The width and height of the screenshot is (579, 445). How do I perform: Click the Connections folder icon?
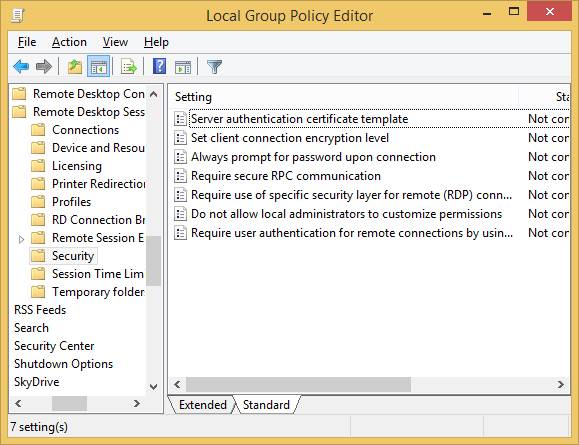point(38,130)
